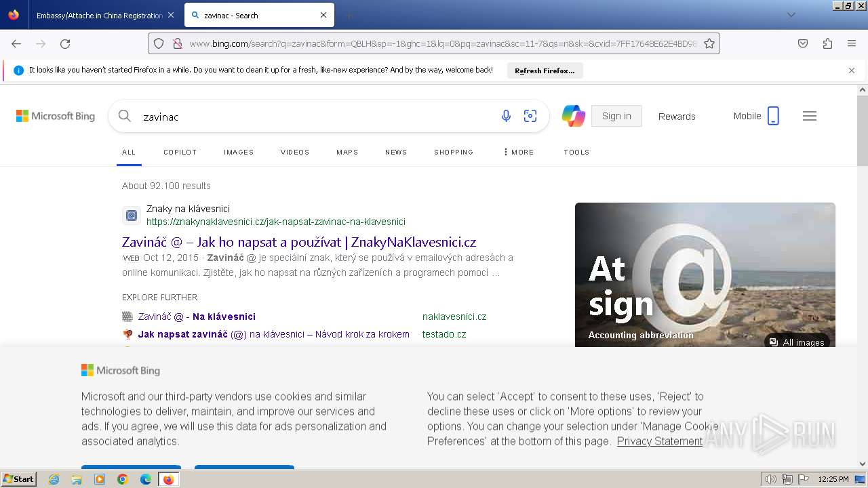
Task: Launch Chrome from the taskbar
Action: (x=123, y=479)
